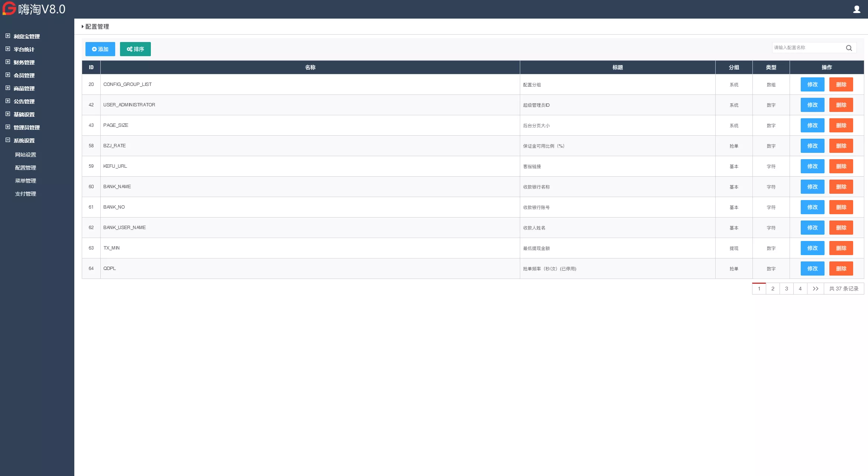Image resolution: width=868 pixels, height=476 pixels.
Task: Click 修改 for CONFIG_GROUP_LIST row
Action: click(x=812, y=84)
